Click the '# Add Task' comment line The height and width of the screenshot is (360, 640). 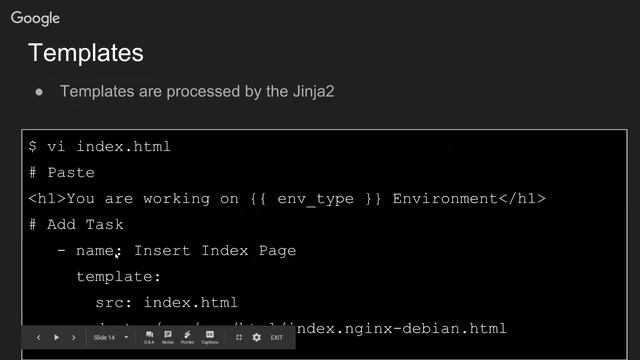point(76,224)
